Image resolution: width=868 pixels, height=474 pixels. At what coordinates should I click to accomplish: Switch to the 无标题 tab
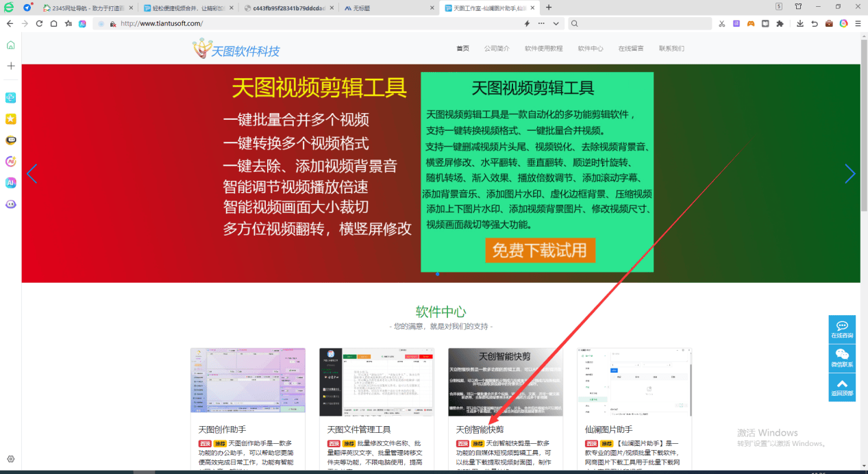[x=388, y=8]
